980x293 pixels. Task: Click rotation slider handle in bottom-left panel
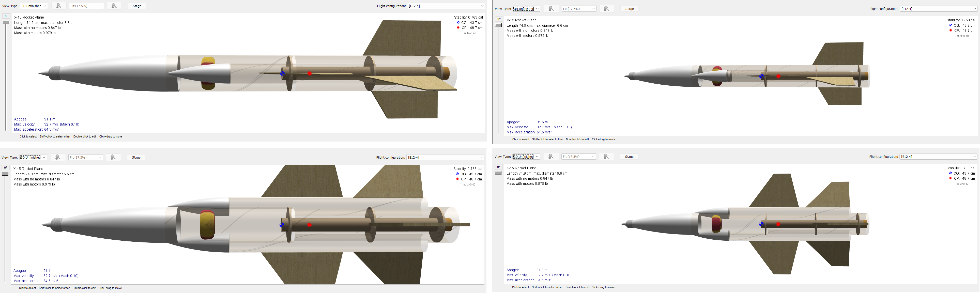pos(5,174)
